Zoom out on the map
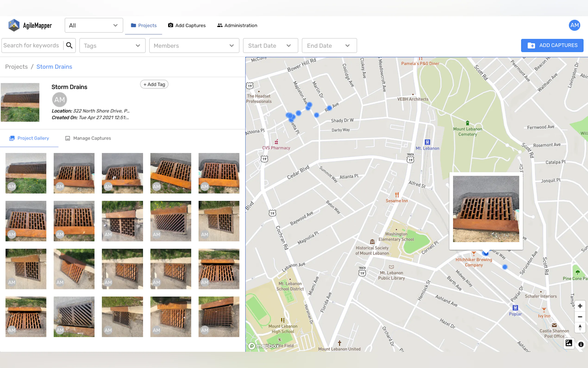Screen dimensions: 588x368 pyautogui.click(x=580, y=317)
